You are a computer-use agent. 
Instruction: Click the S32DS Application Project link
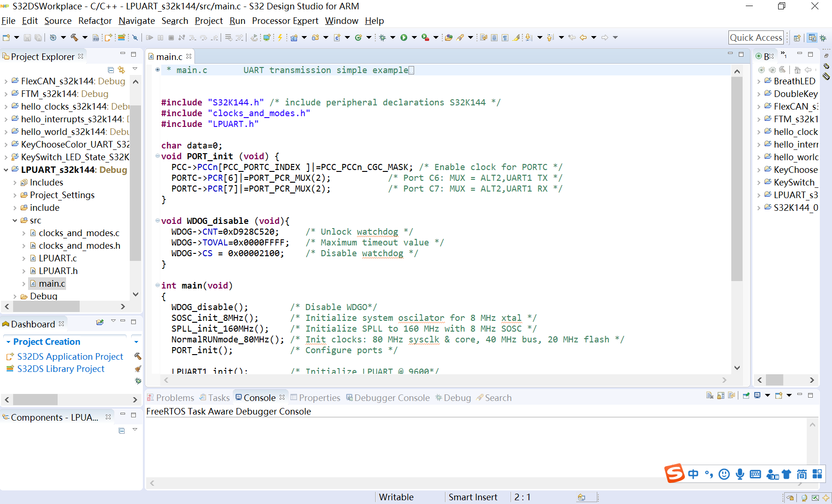point(70,356)
